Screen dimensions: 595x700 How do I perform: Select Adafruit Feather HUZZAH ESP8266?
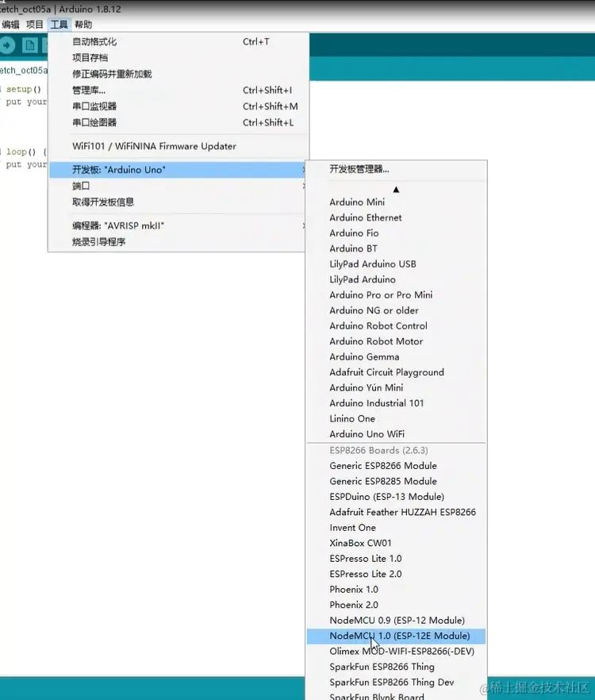(x=397, y=512)
